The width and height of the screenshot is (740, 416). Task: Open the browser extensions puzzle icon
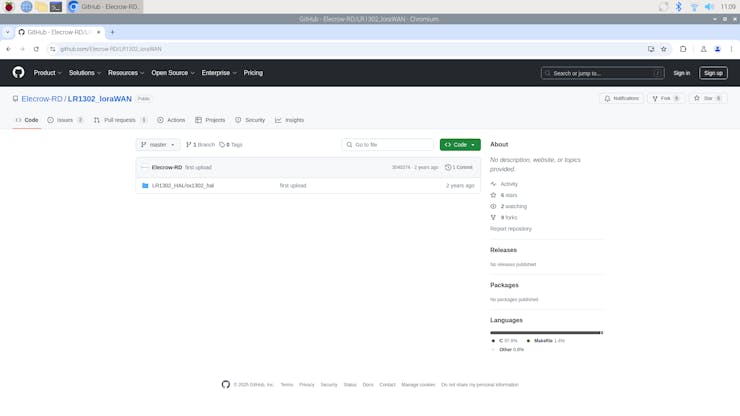(x=683, y=49)
